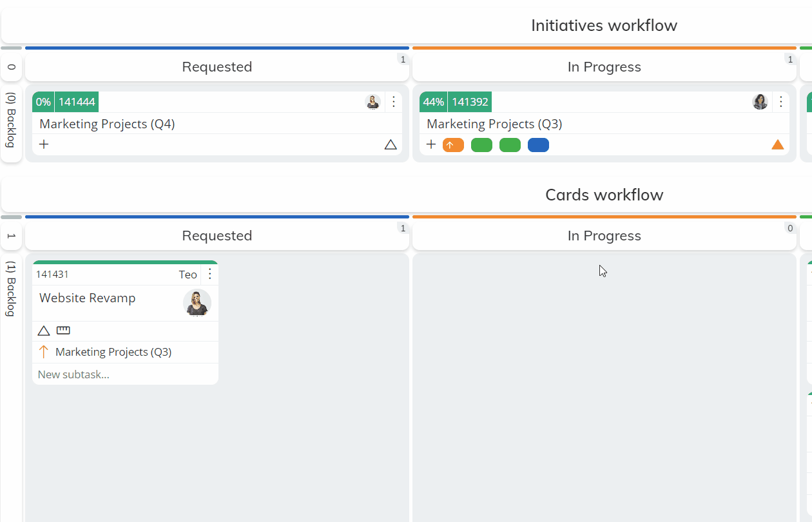Viewport: 812px width, 522px height.
Task: Click the avatar on Marketing Projects (Q4) card
Action: 372,101
